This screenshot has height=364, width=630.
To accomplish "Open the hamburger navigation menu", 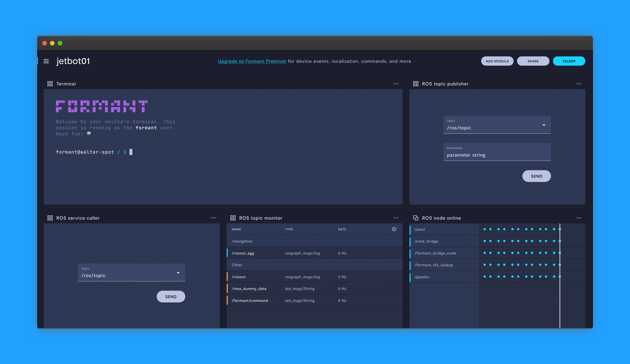I will [x=46, y=61].
